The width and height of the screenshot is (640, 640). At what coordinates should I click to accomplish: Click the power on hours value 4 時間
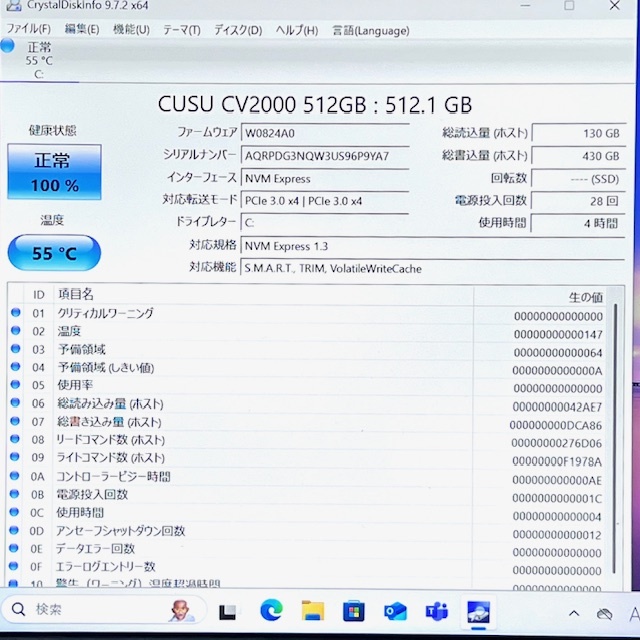pos(578,223)
